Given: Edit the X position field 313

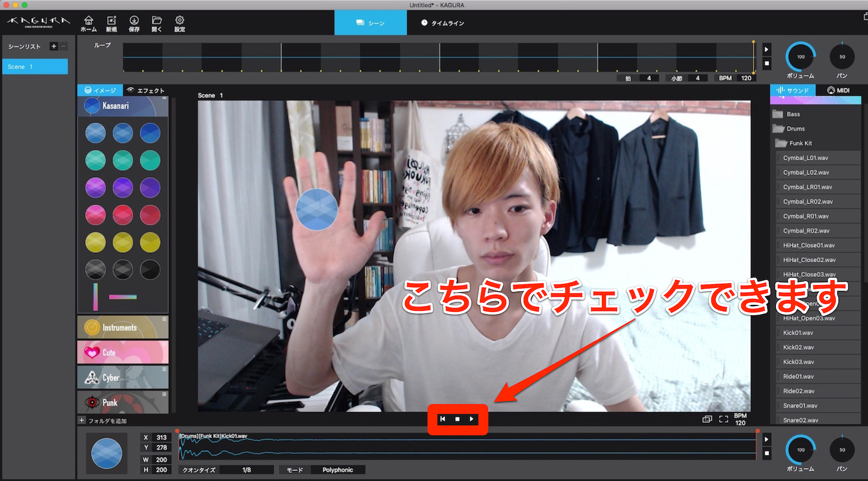Looking at the screenshot, I should coord(161,438).
